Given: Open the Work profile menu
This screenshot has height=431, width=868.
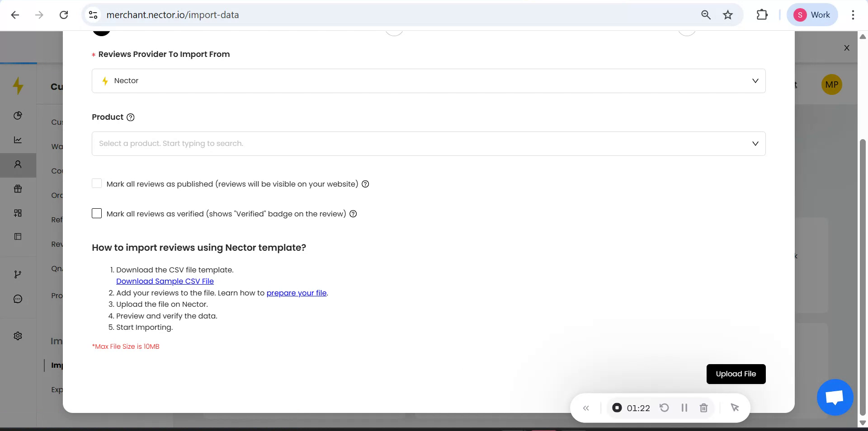Looking at the screenshot, I should coord(812,14).
